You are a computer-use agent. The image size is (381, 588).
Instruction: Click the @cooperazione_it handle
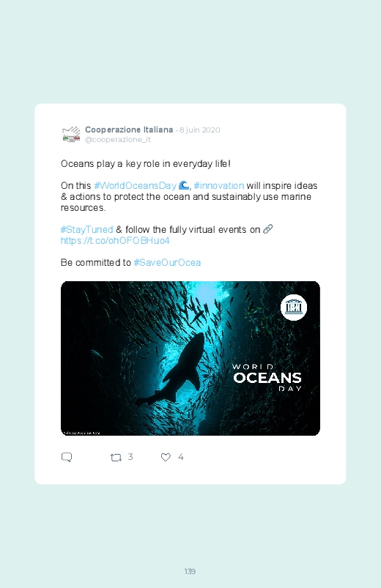(x=117, y=140)
